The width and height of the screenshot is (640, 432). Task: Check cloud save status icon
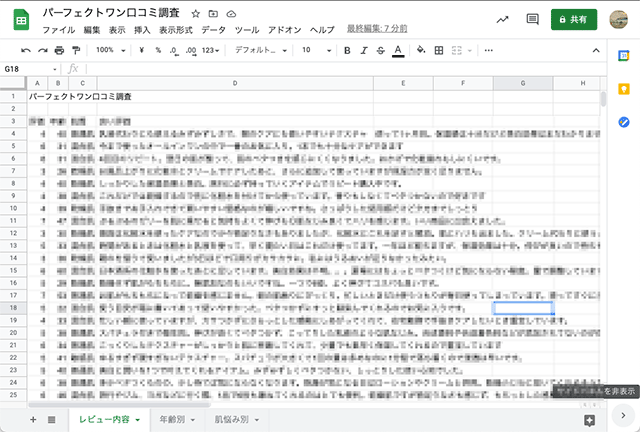coord(231,14)
